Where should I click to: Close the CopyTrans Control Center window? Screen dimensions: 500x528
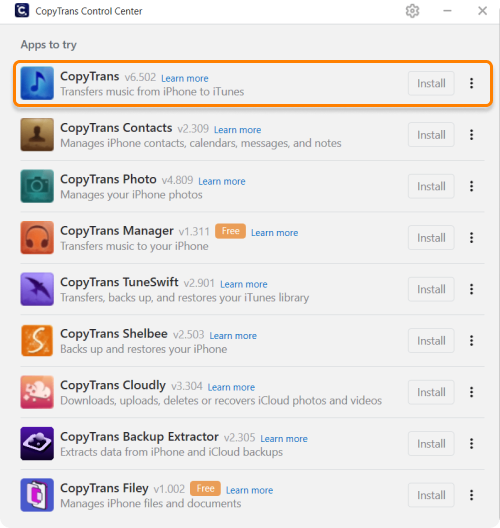(x=482, y=11)
